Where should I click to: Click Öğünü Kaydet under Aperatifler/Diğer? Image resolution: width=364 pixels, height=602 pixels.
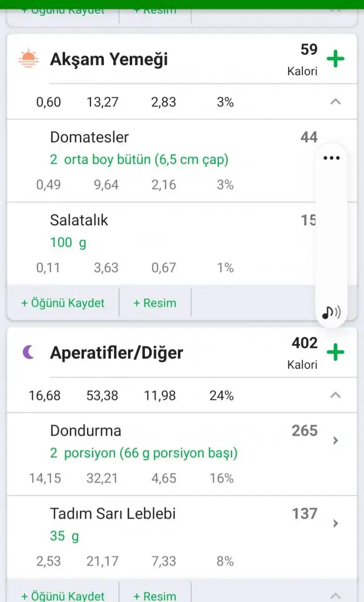click(63, 596)
